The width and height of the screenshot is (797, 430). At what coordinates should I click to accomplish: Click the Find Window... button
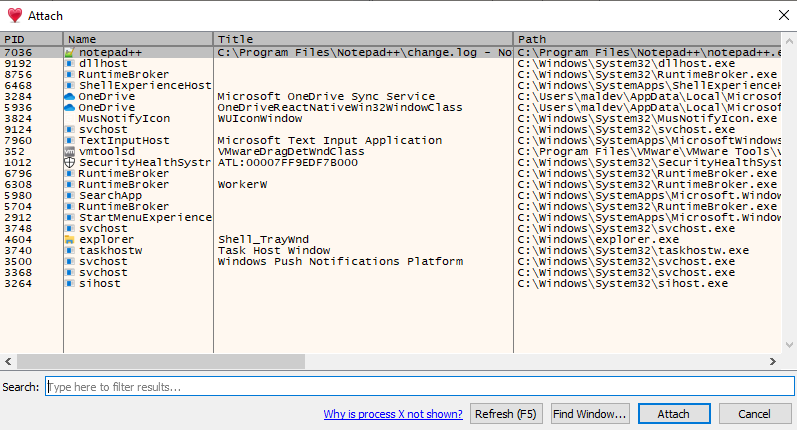[589, 414]
